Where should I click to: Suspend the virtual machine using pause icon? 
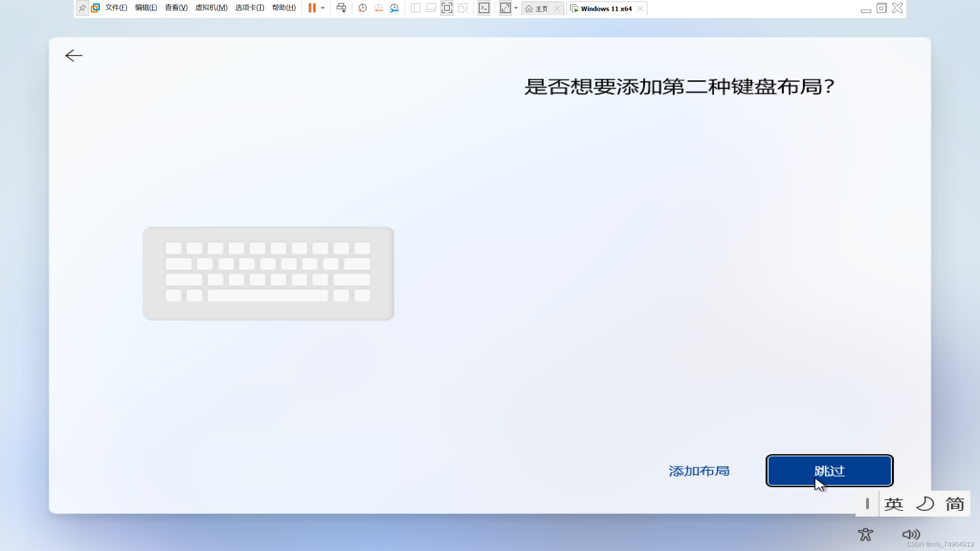pyautogui.click(x=313, y=8)
